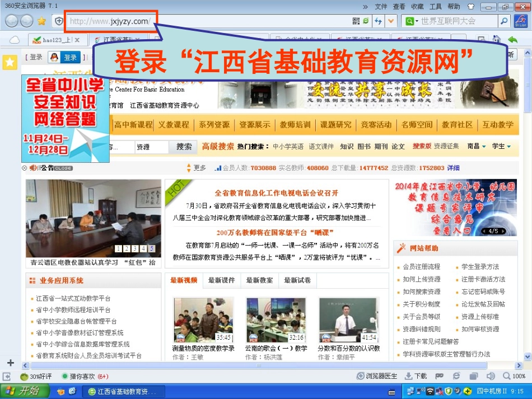Image resolution: width=532 pixels, height=399 pixels.
Task: Select the 最新教案 tab
Action: point(259,280)
